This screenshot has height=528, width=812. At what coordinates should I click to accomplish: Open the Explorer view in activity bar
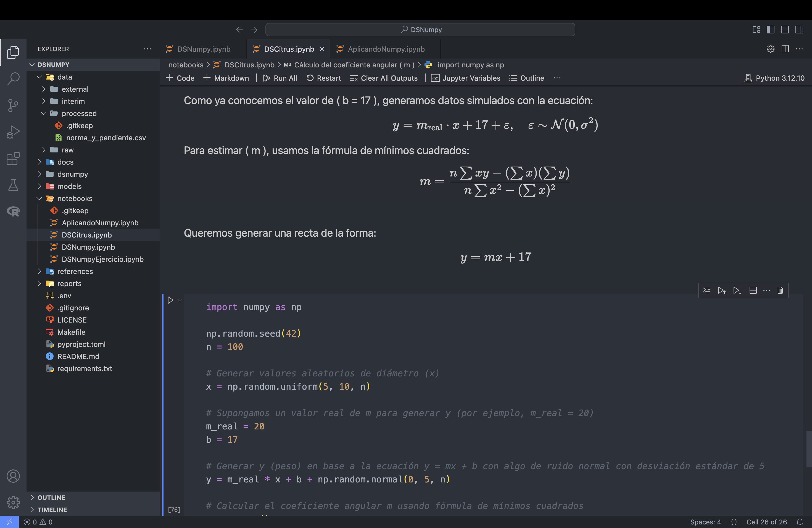click(13, 52)
